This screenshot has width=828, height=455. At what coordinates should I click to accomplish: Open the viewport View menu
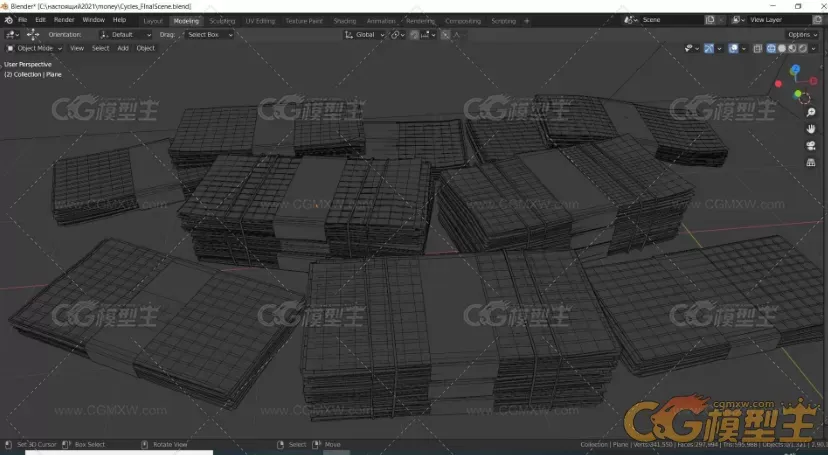(77, 48)
